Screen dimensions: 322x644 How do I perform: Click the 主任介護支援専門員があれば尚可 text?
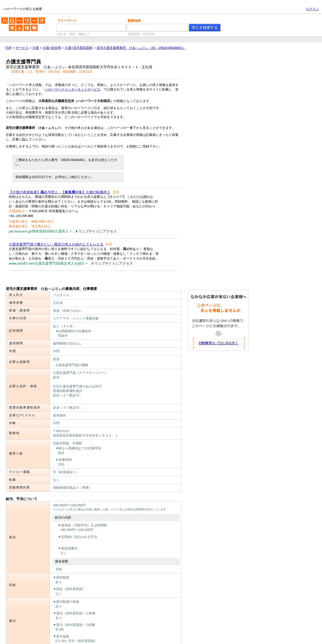[x=77, y=386]
